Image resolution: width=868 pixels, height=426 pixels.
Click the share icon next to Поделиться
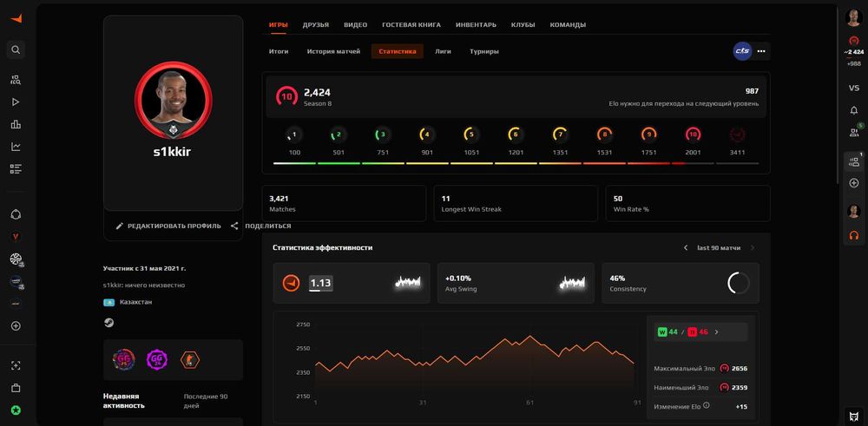click(x=234, y=226)
